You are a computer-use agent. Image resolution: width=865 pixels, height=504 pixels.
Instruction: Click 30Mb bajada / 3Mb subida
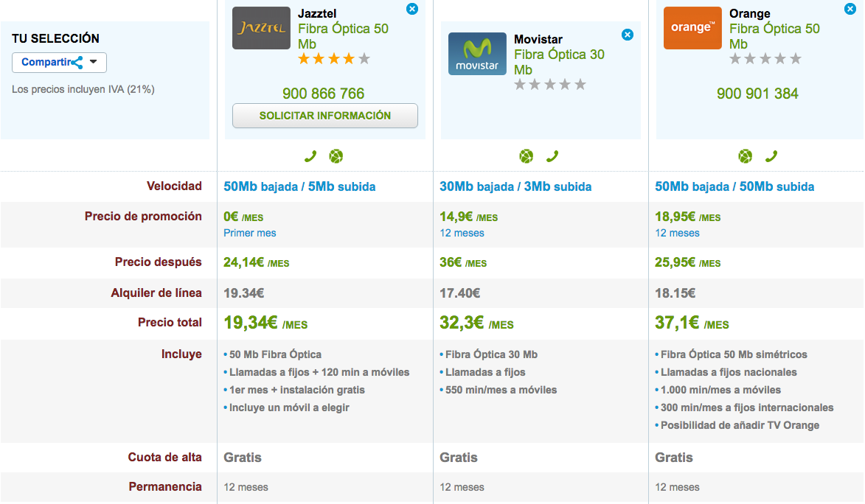[515, 187]
